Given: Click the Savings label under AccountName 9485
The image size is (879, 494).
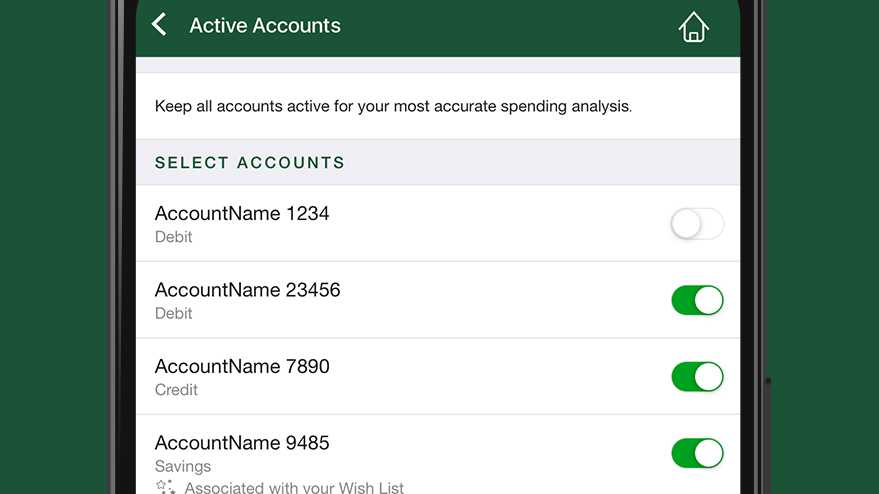Looking at the screenshot, I should [183, 466].
